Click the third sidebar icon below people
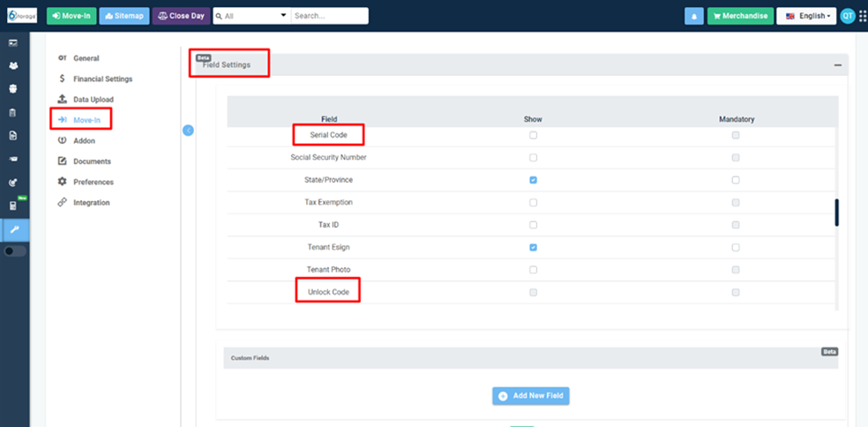 tap(13, 89)
